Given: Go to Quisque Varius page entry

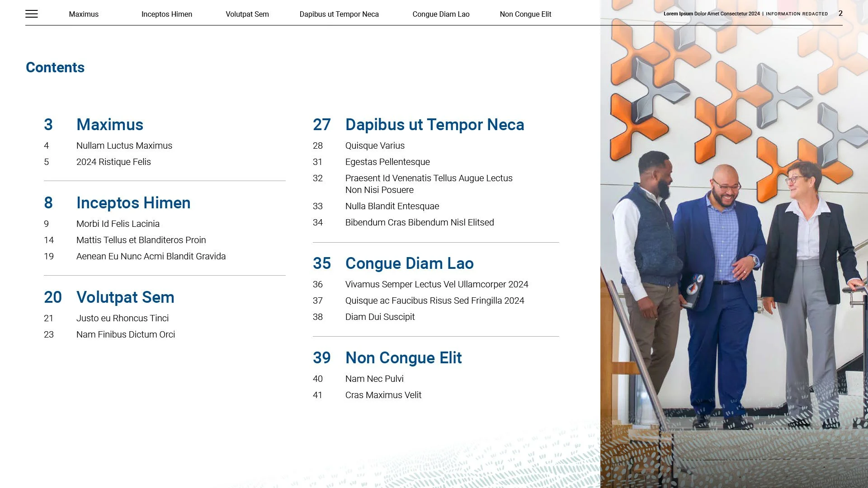Looking at the screenshot, I should [x=374, y=145].
